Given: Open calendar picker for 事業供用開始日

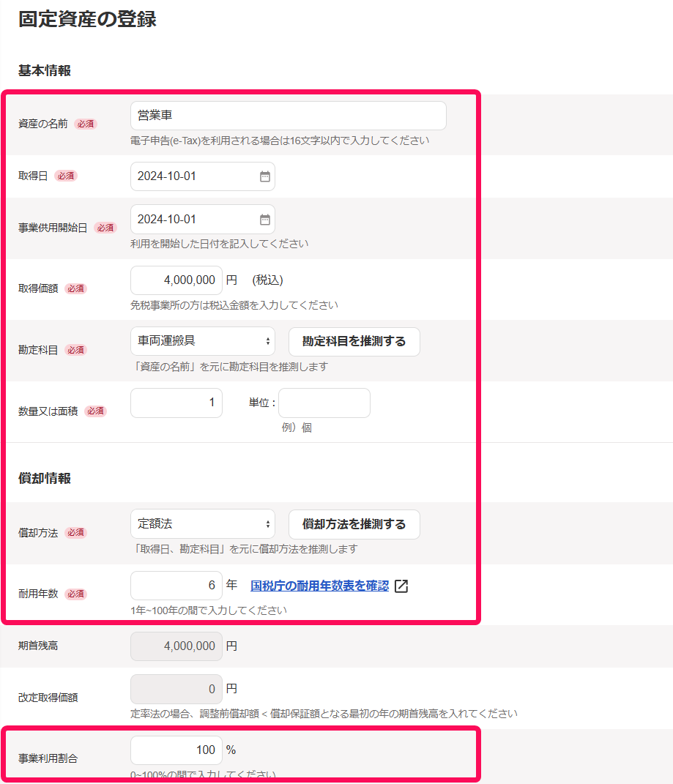Looking at the screenshot, I should (264, 220).
